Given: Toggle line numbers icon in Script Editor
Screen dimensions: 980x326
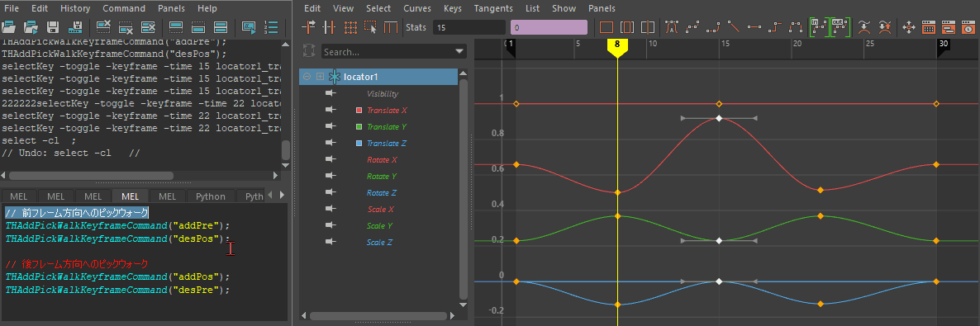Looking at the screenshot, I should [271, 27].
